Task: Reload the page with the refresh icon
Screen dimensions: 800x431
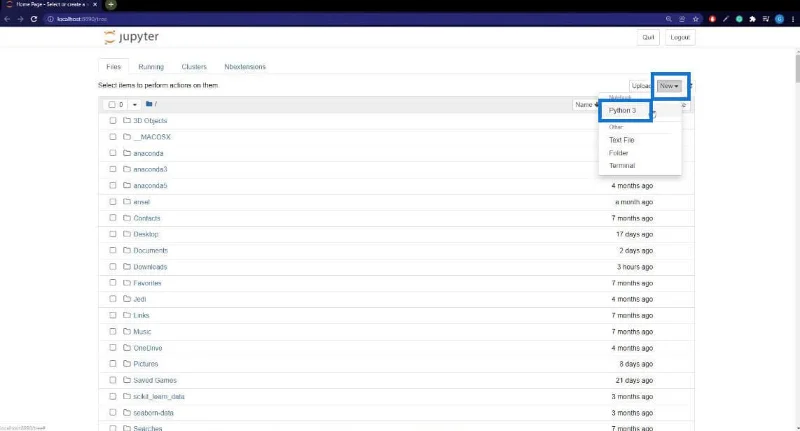Action: pos(34,19)
